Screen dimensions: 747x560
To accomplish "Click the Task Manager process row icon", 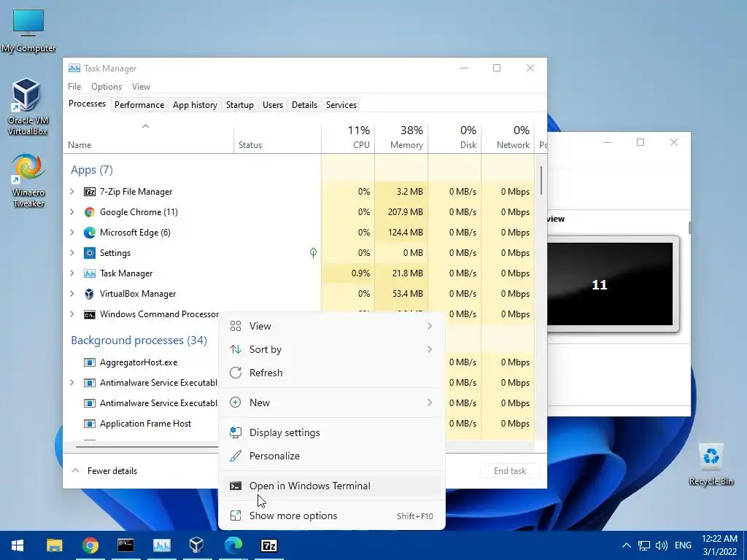I will click(x=90, y=273).
